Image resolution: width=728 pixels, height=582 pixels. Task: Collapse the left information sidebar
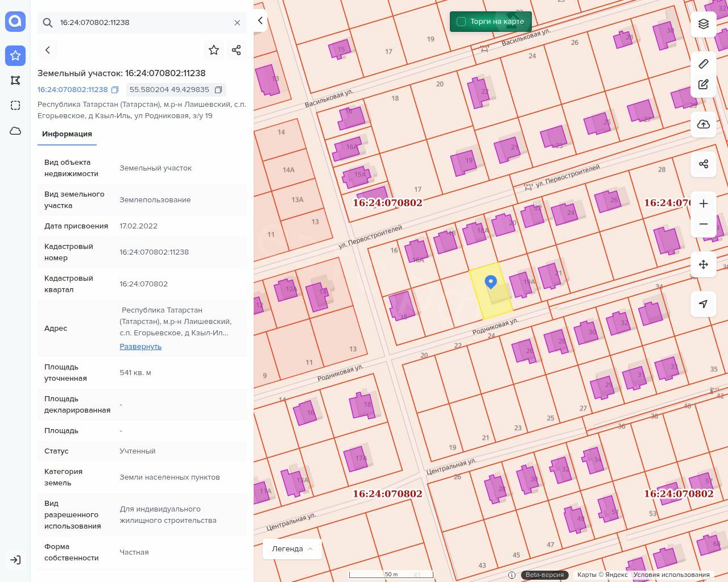point(260,20)
